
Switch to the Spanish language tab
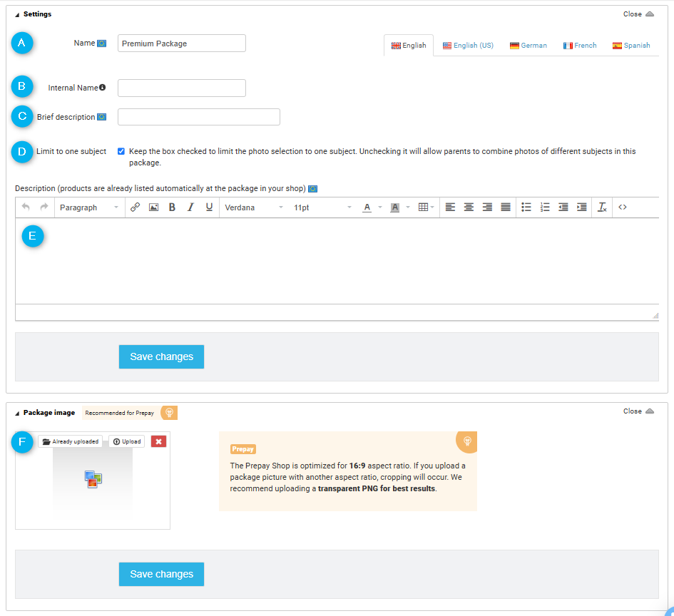coord(631,46)
